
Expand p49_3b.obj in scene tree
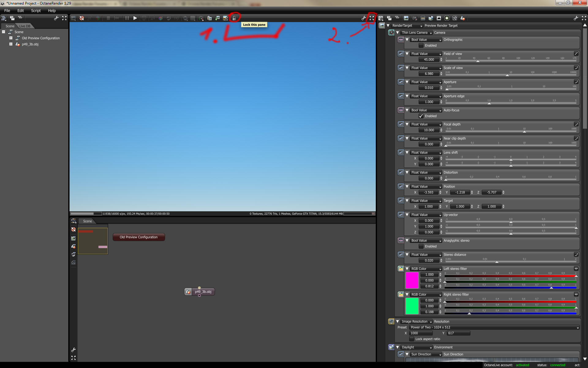11,44
